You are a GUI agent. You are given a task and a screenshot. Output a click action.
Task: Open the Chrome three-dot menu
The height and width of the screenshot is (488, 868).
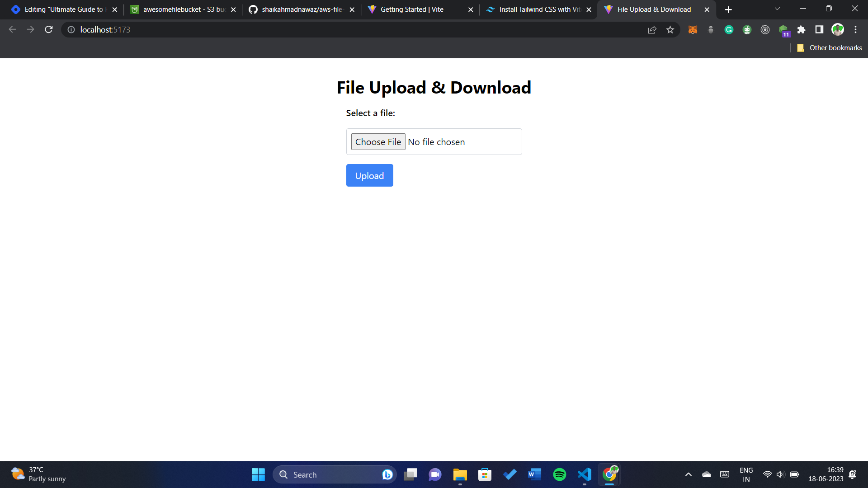tap(855, 30)
